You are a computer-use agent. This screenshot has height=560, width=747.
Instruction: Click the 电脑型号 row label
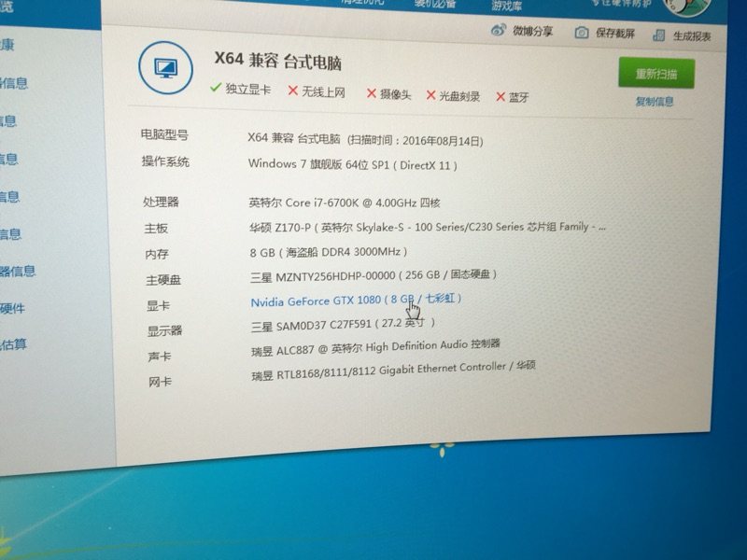[164, 134]
